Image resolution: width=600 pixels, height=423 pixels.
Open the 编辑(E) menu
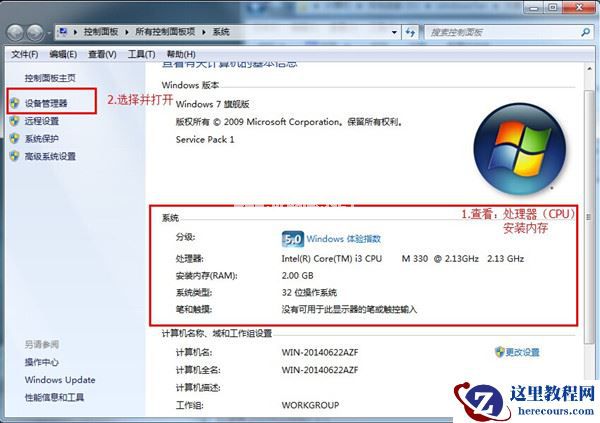(x=63, y=54)
